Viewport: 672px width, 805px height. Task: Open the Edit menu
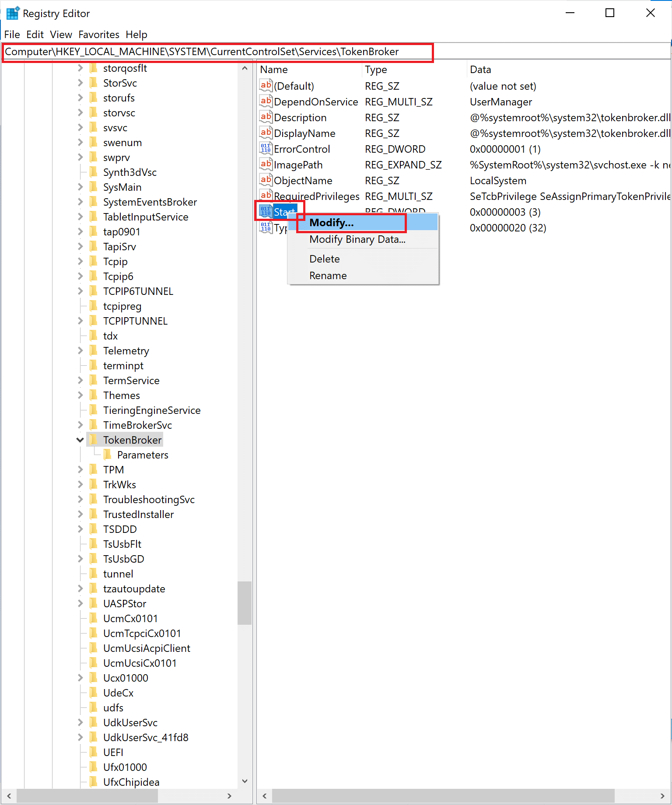click(35, 34)
